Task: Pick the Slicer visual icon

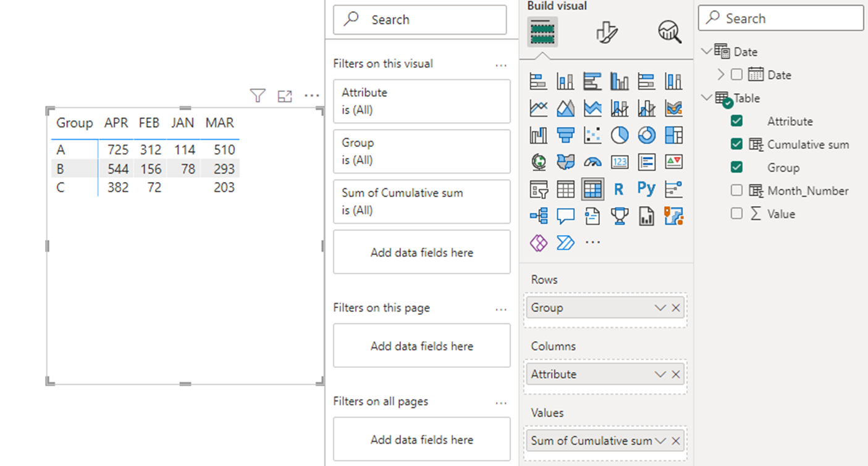Action: pos(538,189)
